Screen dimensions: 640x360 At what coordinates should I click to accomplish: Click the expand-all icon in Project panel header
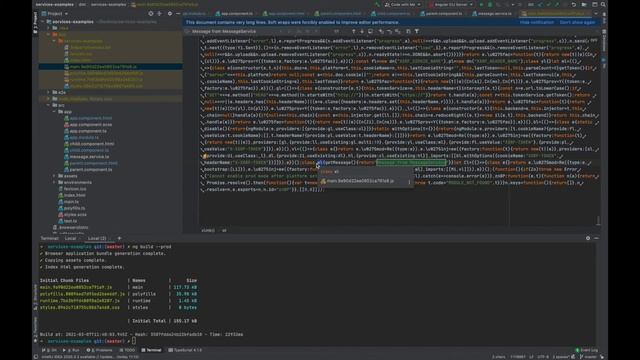coord(159,13)
